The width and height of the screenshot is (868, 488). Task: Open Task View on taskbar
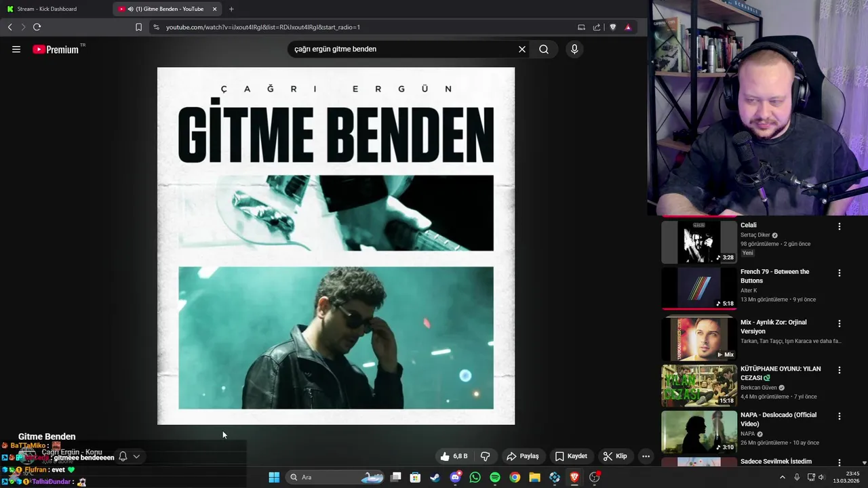pos(396,477)
